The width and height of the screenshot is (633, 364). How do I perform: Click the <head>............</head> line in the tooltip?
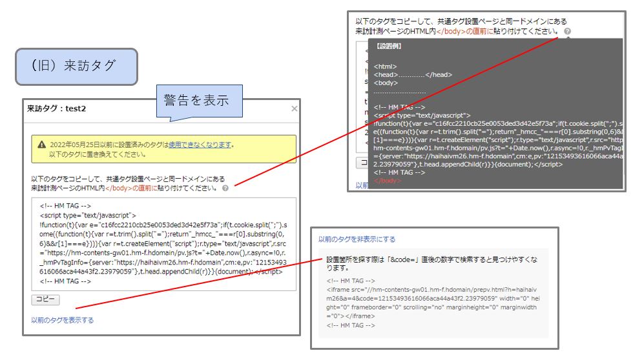pos(413,75)
